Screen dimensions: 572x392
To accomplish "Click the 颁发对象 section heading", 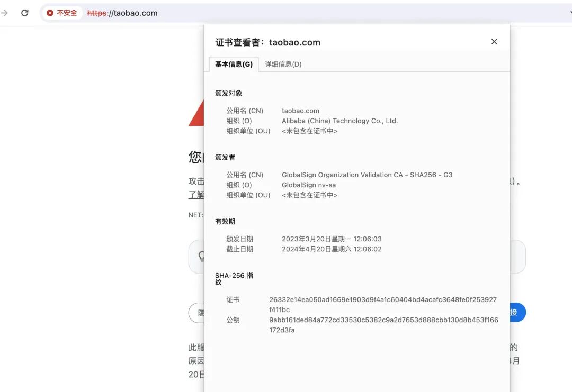I will [x=228, y=93].
